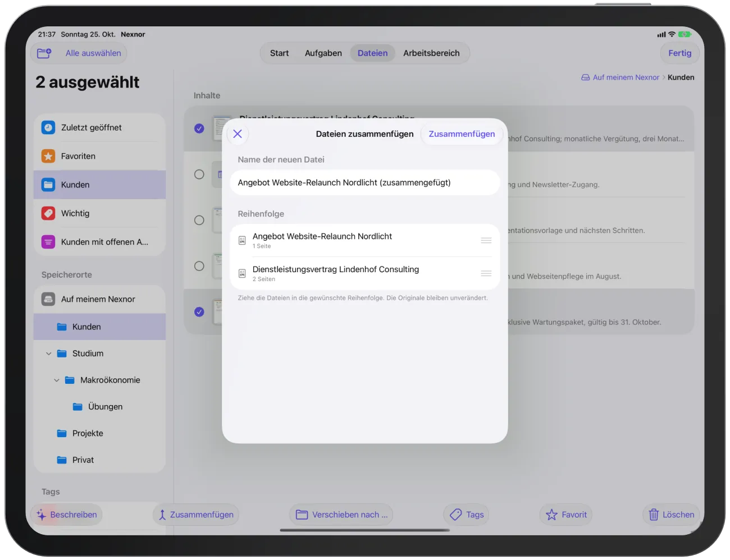Select the Favoriten star icon in sidebar
The width and height of the screenshot is (730, 560).
[x=48, y=156]
